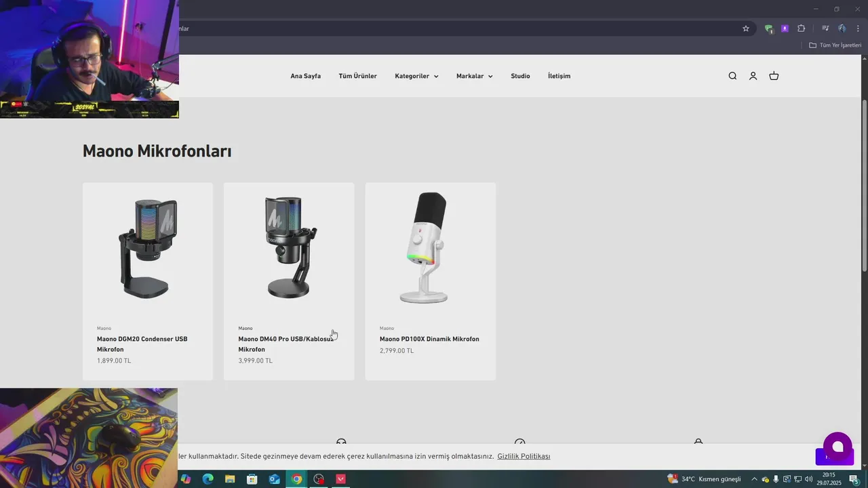Open the Chrome three-dot menu

click(x=858, y=28)
